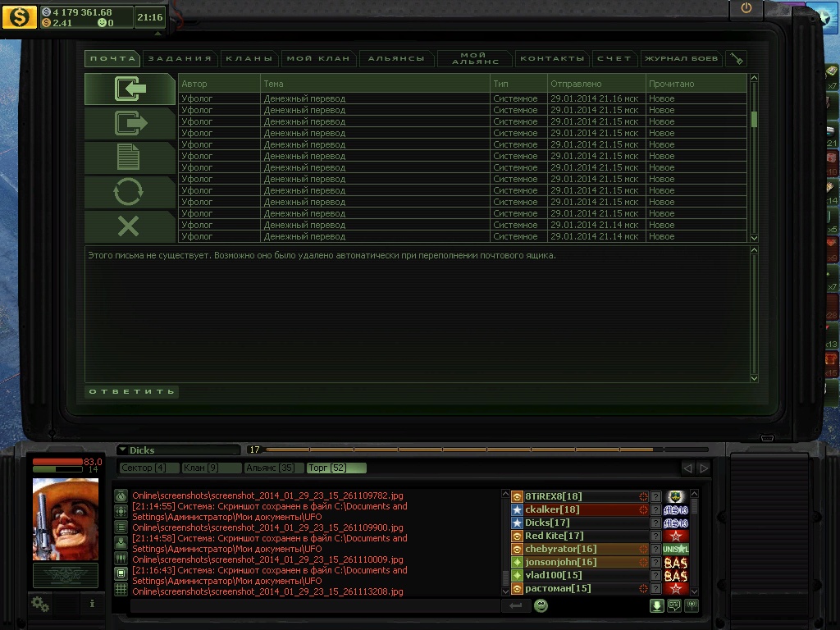Click the monitor device icon in chat sidebar
The width and height of the screenshot is (840, 630).
coord(121,573)
